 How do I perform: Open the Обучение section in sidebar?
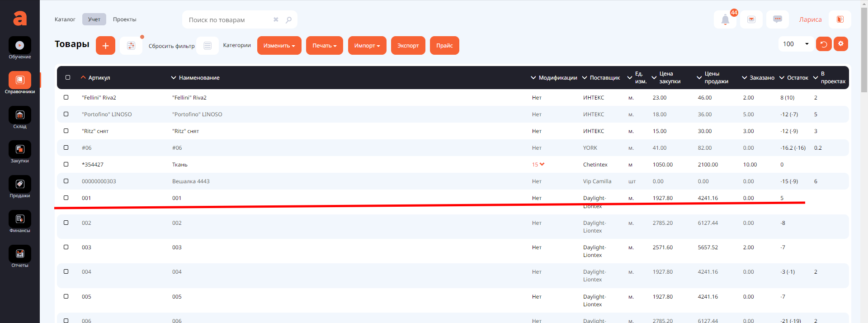click(20, 46)
